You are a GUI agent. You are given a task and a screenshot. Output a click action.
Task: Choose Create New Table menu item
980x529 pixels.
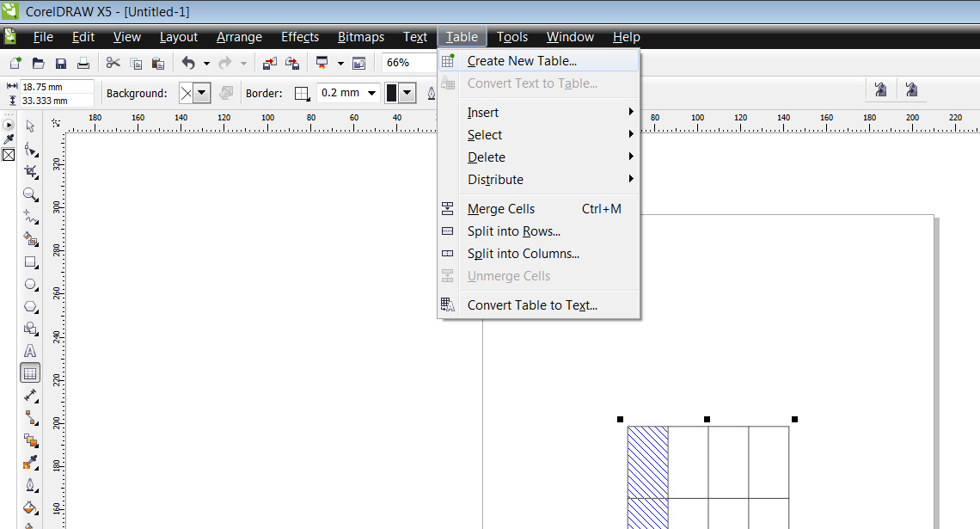click(539, 61)
